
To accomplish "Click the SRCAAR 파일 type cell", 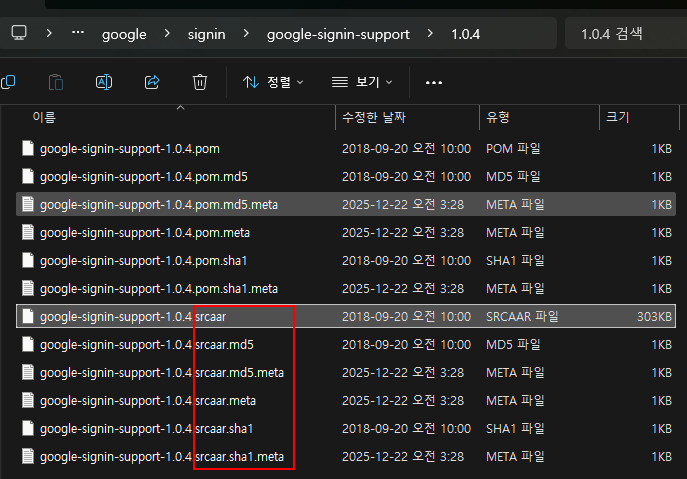I will [522, 316].
